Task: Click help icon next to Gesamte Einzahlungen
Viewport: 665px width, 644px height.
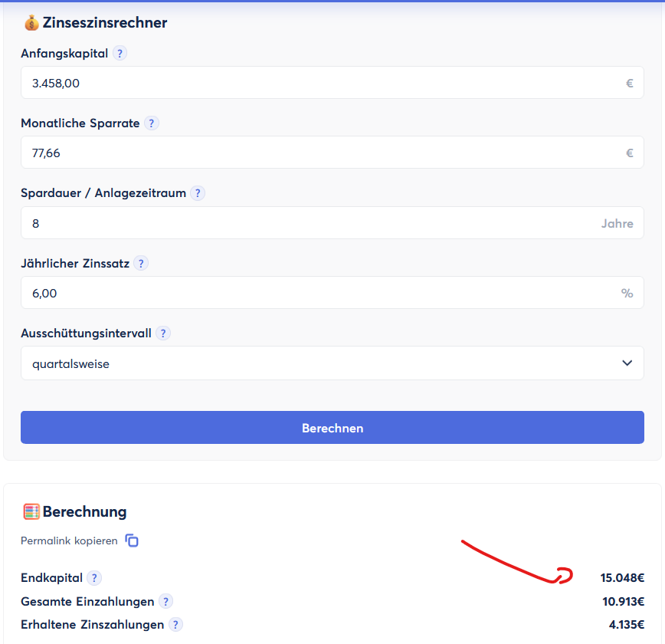Action: tap(165, 602)
